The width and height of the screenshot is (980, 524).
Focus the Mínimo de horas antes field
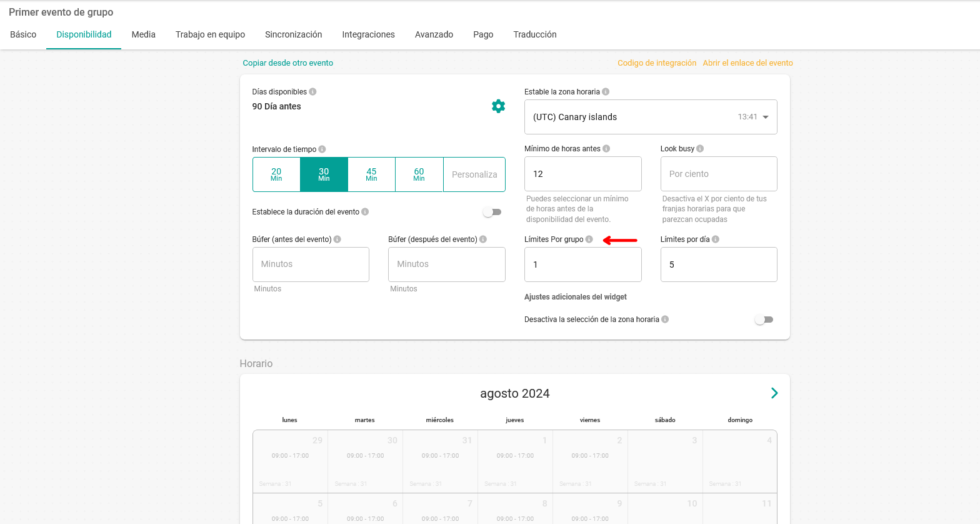(582, 174)
